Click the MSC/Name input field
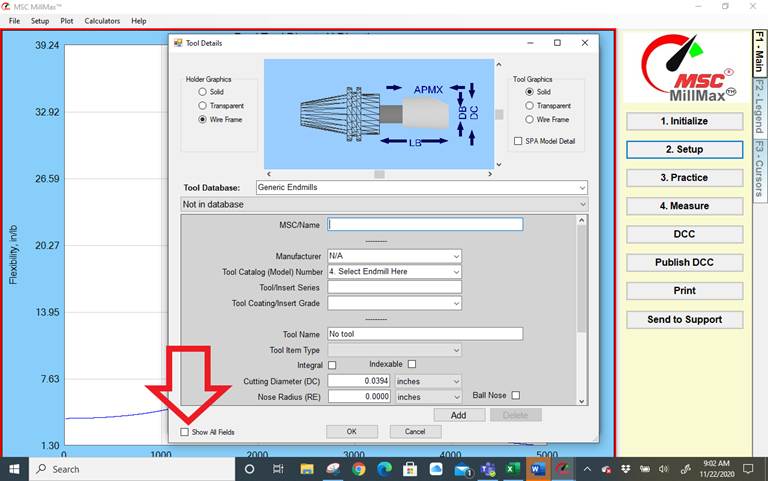 (x=425, y=224)
